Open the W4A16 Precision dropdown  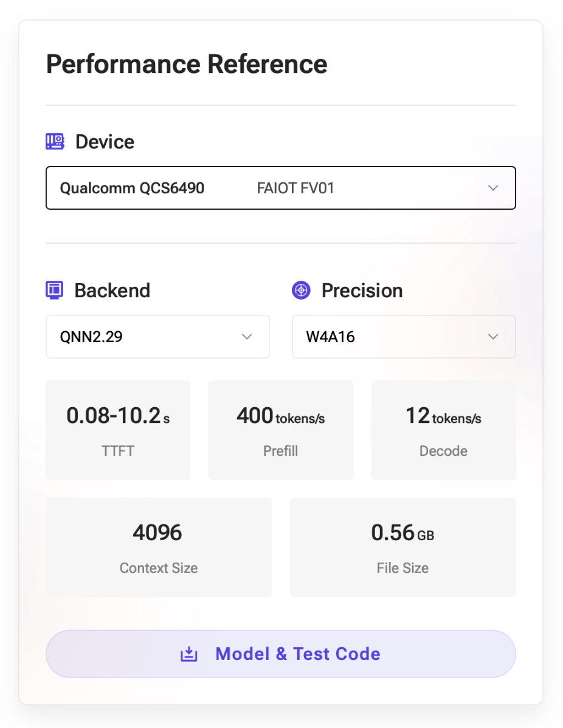point(404,337)
